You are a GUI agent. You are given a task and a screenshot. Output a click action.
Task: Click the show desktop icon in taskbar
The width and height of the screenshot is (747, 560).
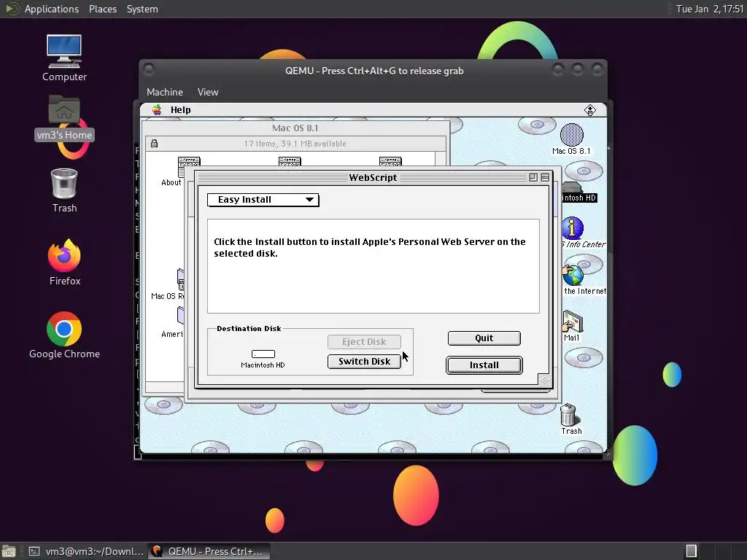pyautogui.click(x=9, y=551)
